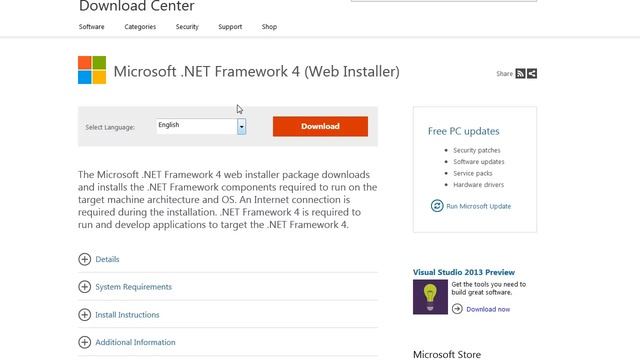Click the Microsoft four-color logo
Image resolution: width=640 pixels, height=360 pixels.
click(x=92, y=70)
